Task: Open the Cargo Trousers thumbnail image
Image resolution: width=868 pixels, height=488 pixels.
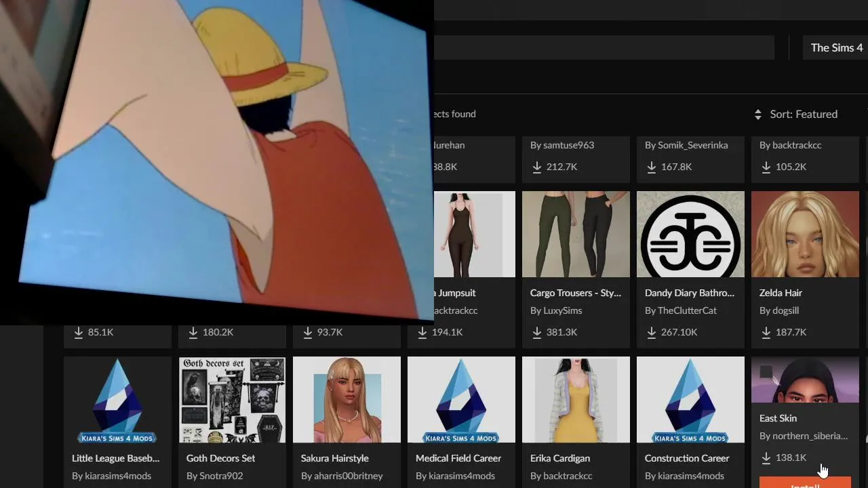Action: click(576, 234)
